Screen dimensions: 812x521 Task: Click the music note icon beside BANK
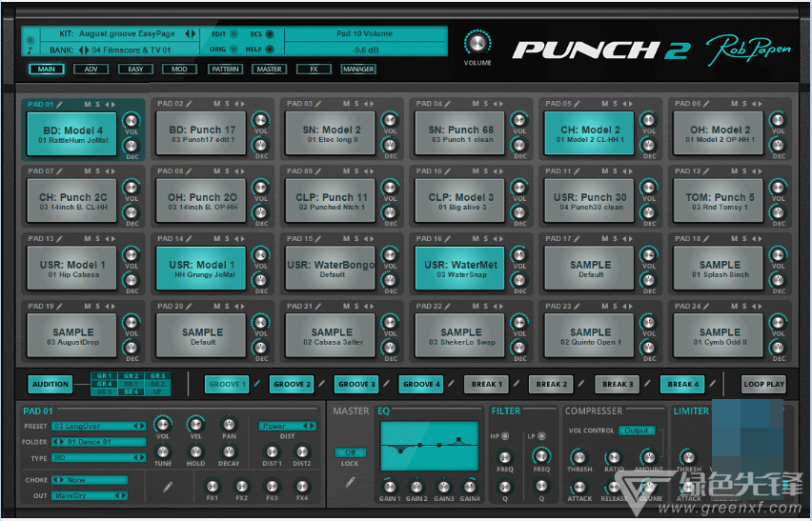point(30,50)
